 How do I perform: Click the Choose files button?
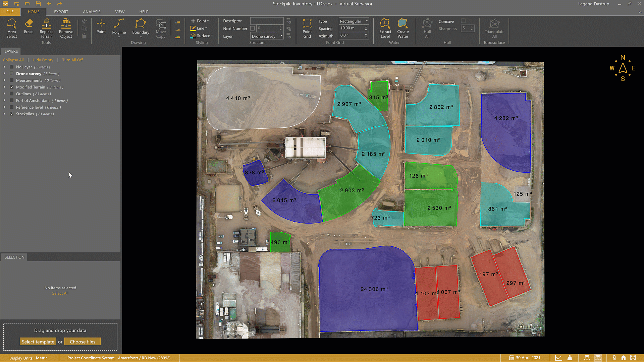click(83, 342)
